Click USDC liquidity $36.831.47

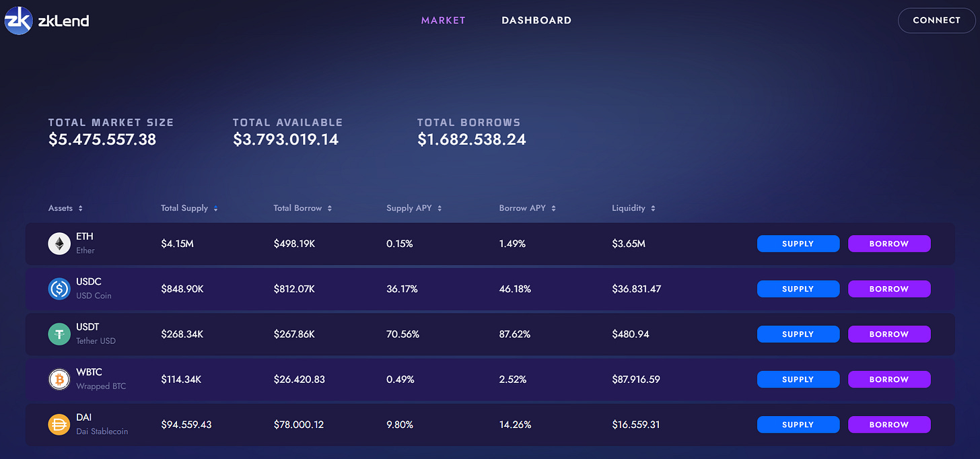[x=637, y=289]
